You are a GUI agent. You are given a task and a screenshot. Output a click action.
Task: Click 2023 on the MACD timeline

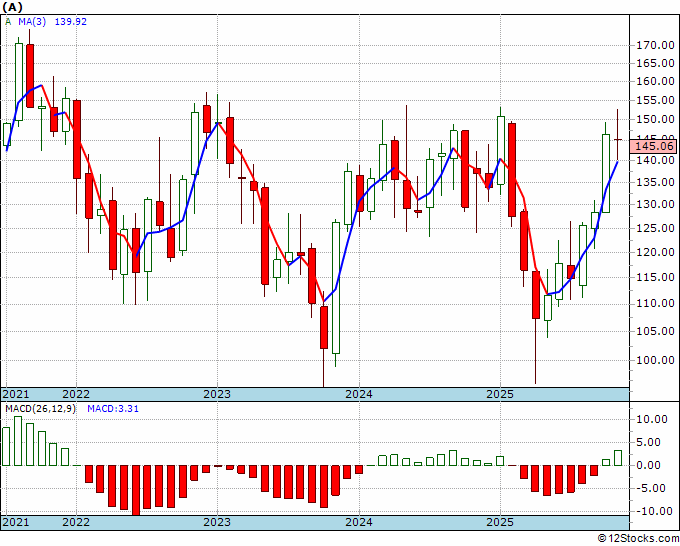pyautogui.click(x=217, y=522)
